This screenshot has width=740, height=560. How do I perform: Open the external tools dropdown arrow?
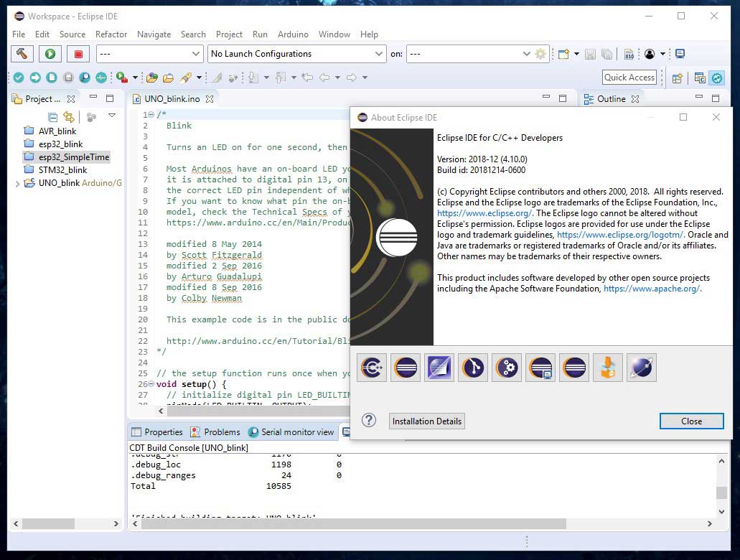click(x=135, y=78)
